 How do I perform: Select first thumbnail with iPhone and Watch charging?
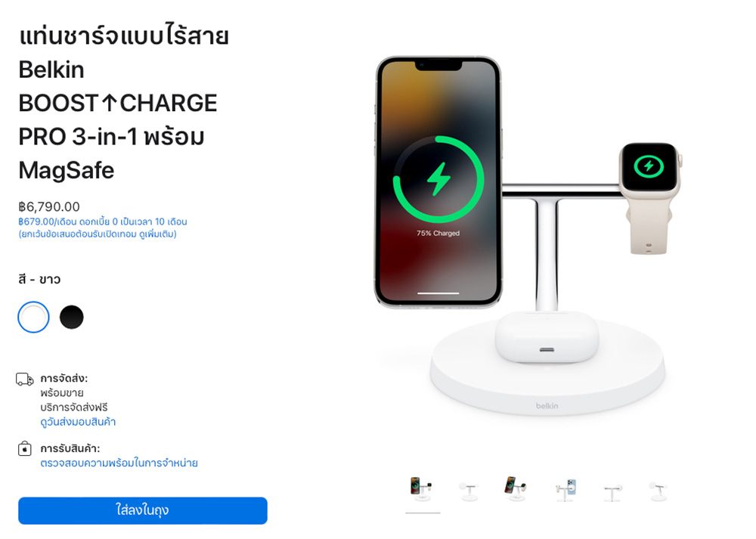coord(422,489)
